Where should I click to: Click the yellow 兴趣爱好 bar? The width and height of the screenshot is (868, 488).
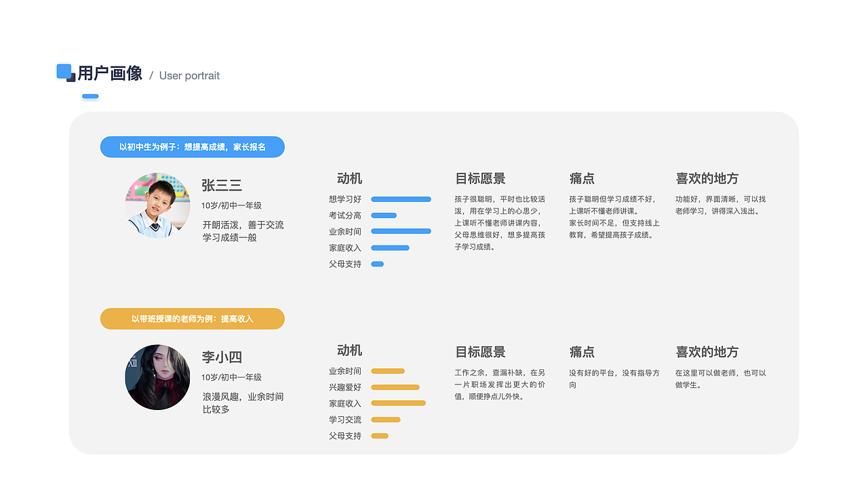395,387
